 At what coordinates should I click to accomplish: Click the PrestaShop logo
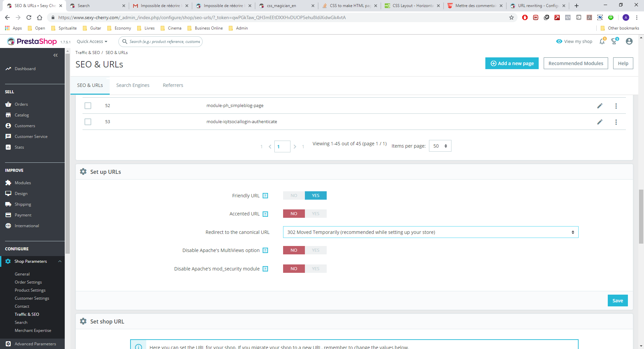point(32,41)
